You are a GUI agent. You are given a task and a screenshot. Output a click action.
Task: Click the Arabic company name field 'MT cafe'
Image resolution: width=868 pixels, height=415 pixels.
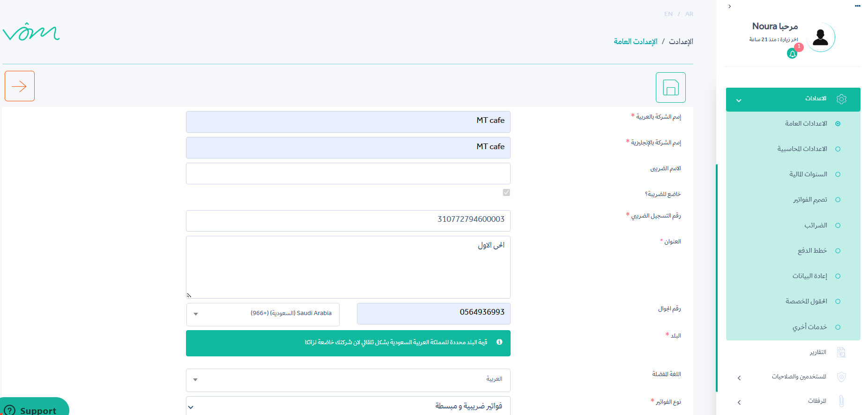click(348, 122)
